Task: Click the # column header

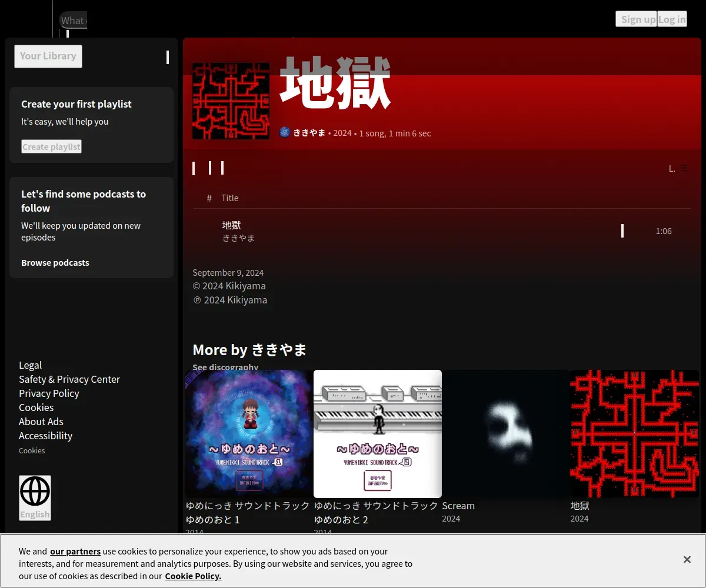Action: 209,198
